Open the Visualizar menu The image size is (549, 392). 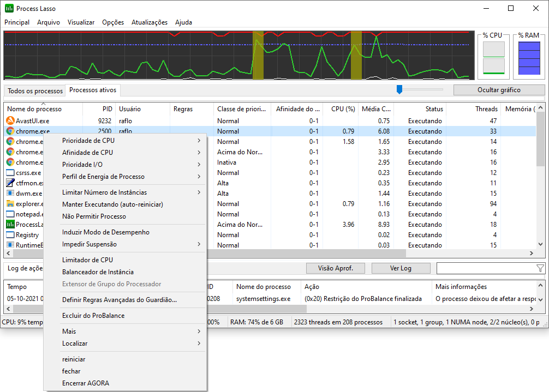[x=81, y=22]
